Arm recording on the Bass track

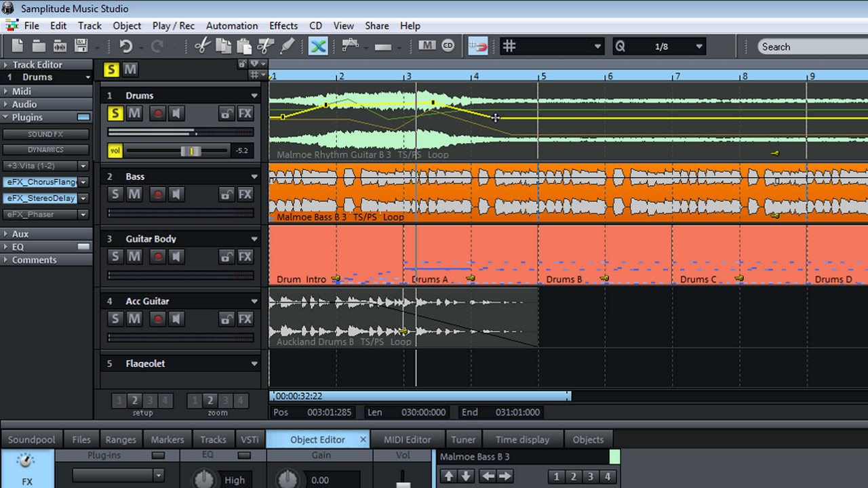click(x=158, y=195)
